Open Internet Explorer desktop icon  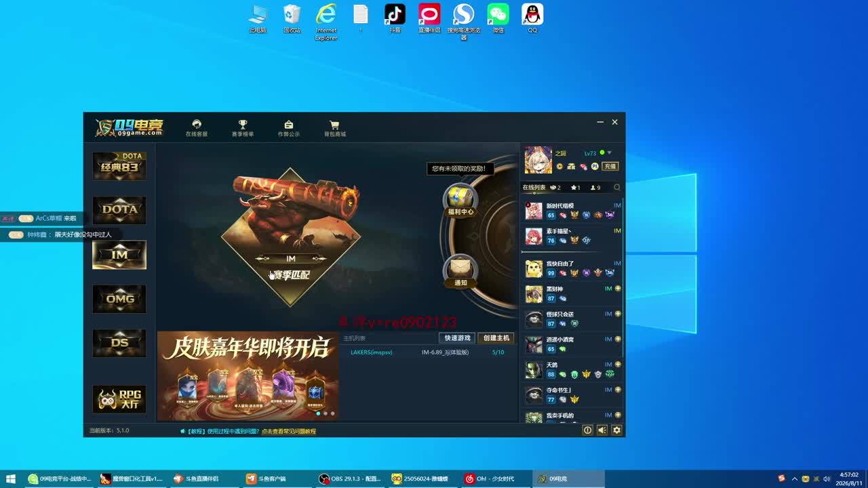(326, 22)
